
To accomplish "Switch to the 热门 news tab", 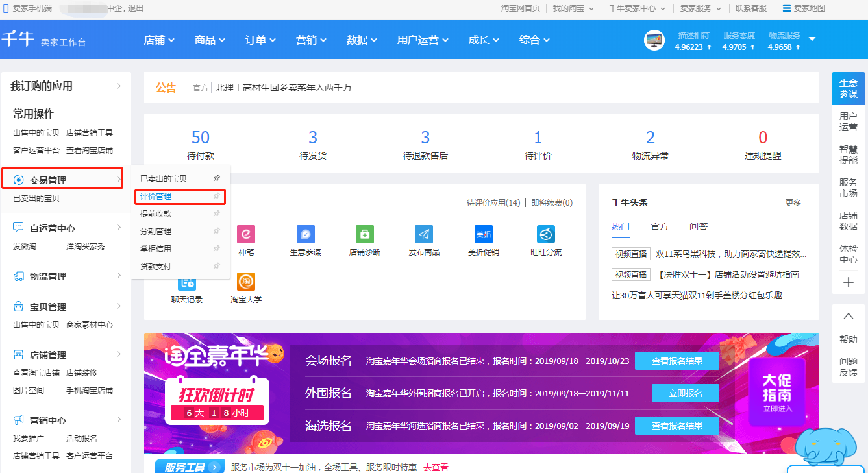I will [621, 226].
